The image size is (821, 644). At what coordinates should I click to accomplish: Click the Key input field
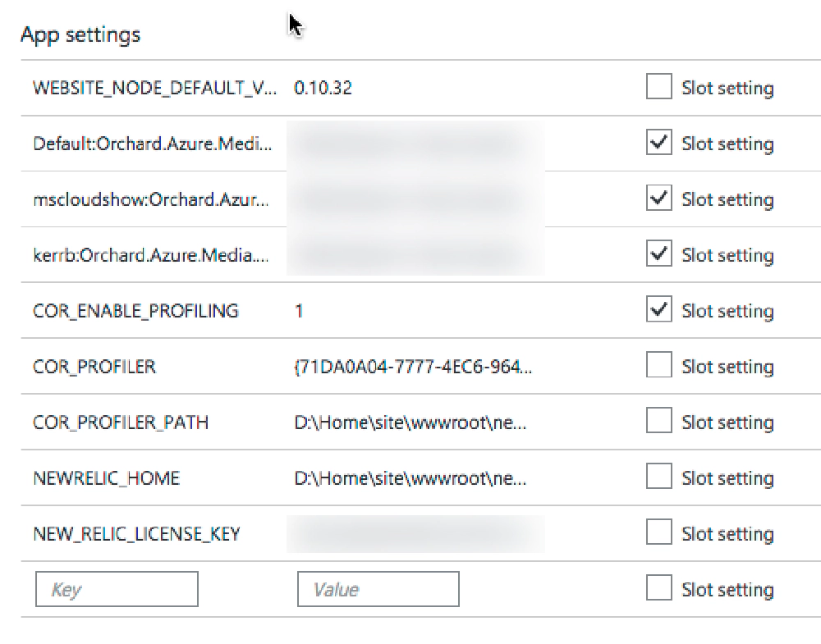pyautogui.click(x=117, y=589)
